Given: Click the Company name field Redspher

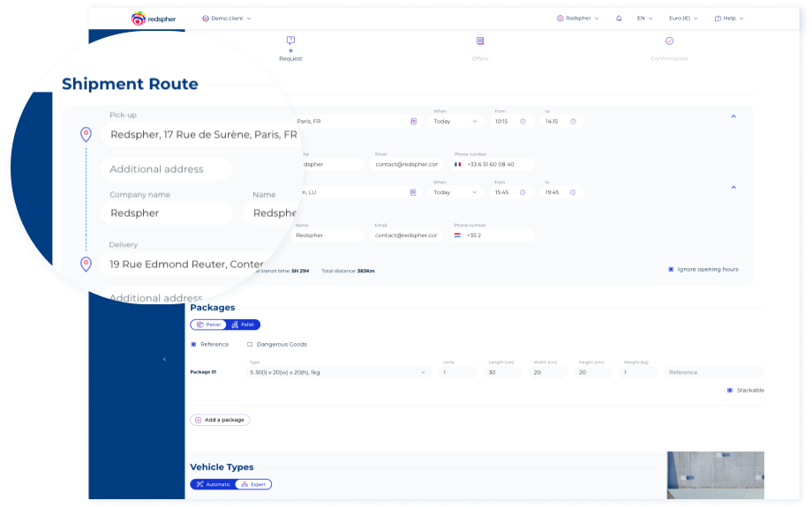Looking at the screenshot, I should [x=166, y=213].
